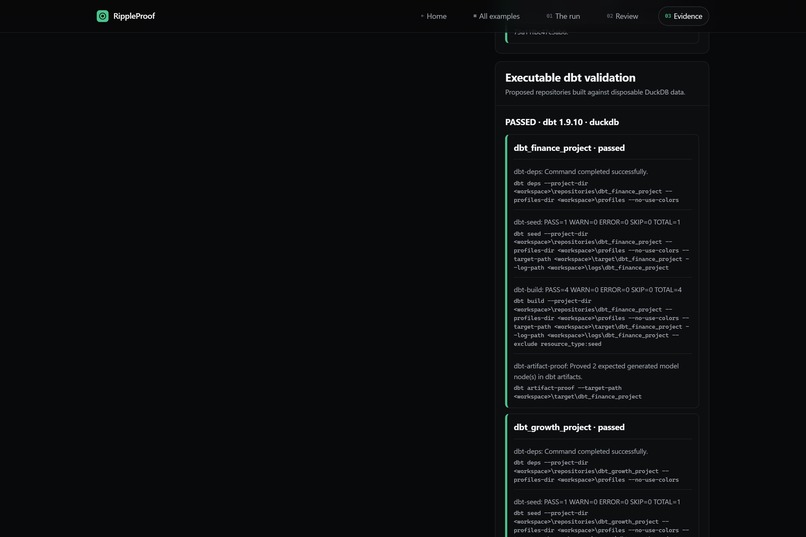Click the 'dbt_finance_project · passed' card title
This screenshot has height=537, width=806.
pos(569,148)
